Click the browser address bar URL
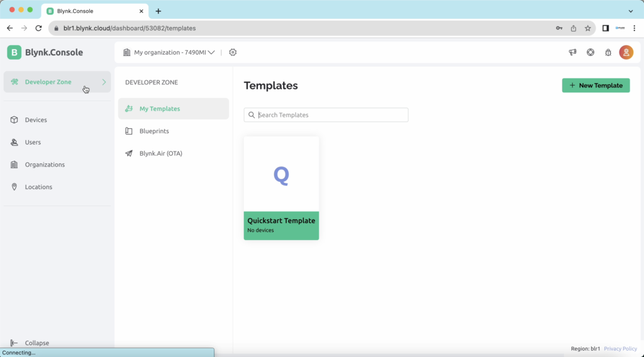 pos(130,28)
